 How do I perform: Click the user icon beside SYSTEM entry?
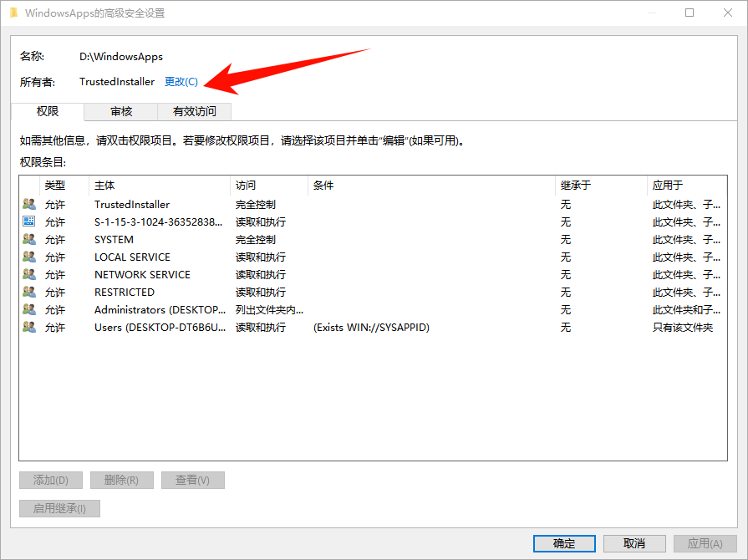click(x=29, y=239)
